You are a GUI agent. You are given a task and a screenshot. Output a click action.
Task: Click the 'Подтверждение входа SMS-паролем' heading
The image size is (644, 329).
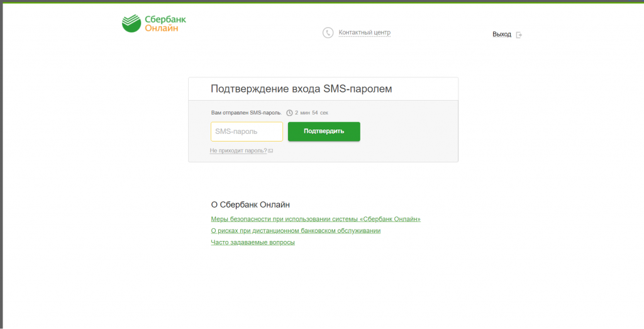point(301,89)
